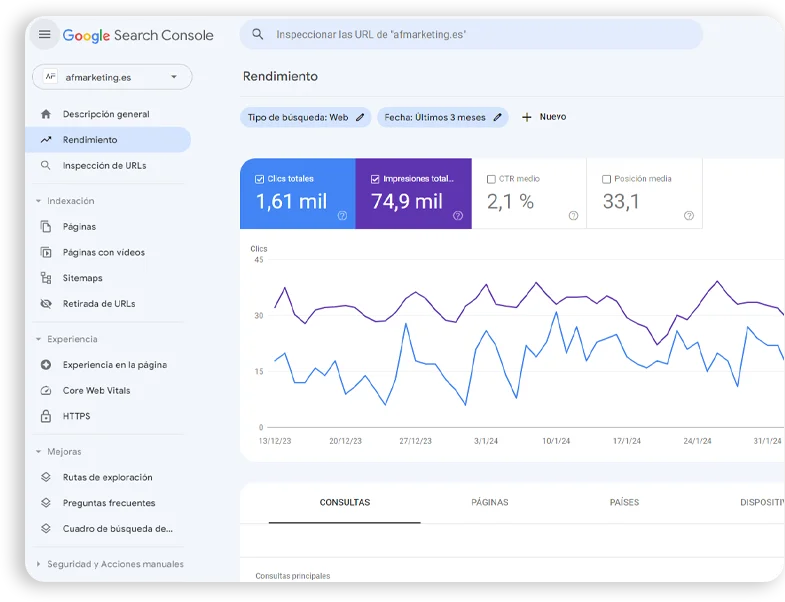Collapse the Experiencia section
Viewport: 785px width, 602px height.
pos(39,339)
